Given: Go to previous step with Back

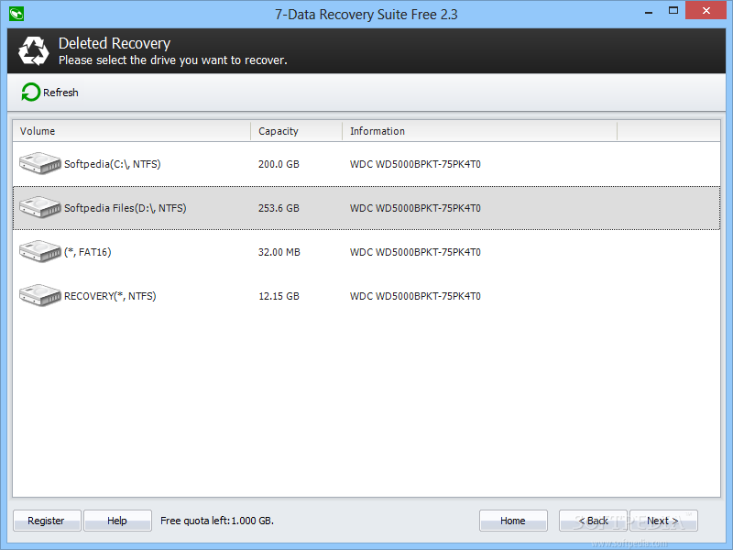Looking at the screenshot, I should tap(593, 521).
